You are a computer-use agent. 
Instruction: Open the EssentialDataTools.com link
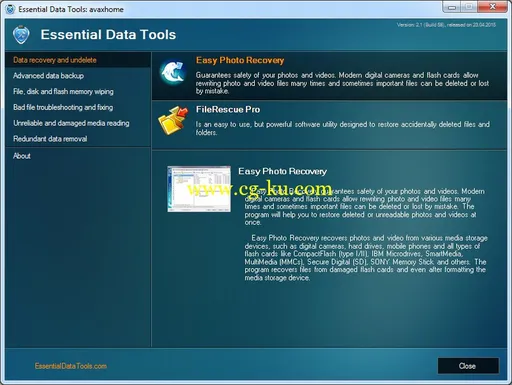tap(71, 366)
